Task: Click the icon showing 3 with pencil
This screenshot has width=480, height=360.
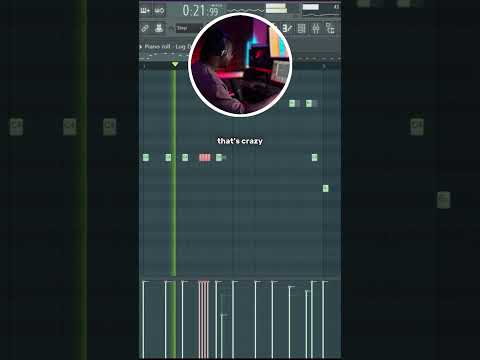Action: tap(287, 28)
